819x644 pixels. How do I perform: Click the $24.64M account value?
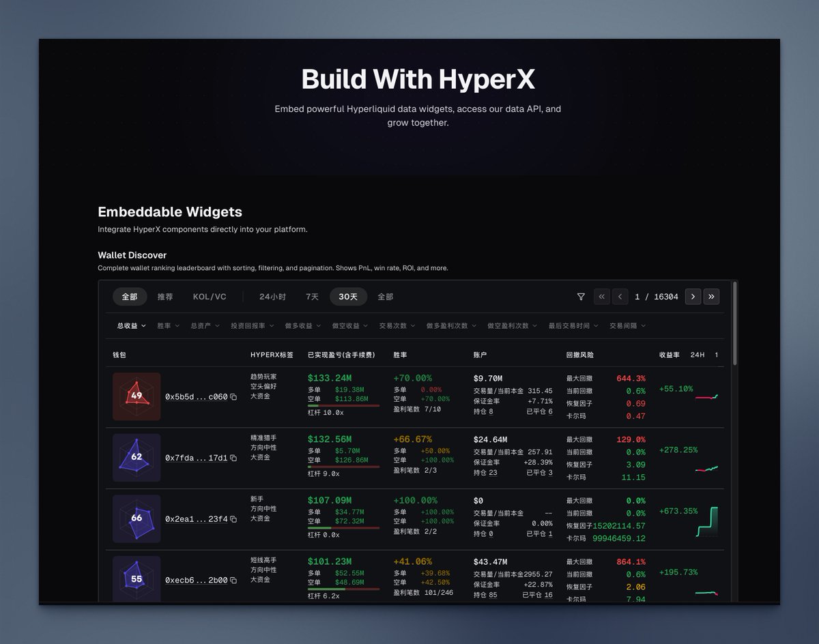(490, 439)
